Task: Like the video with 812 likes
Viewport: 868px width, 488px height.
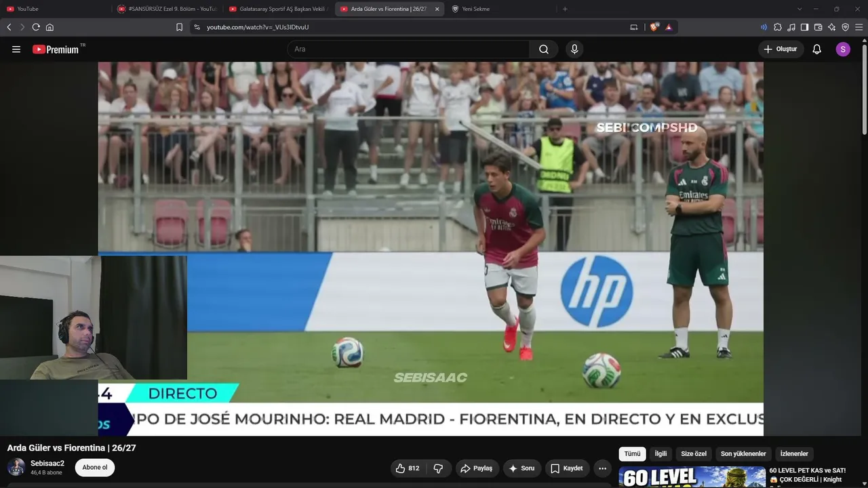Action: click(408, 468)
